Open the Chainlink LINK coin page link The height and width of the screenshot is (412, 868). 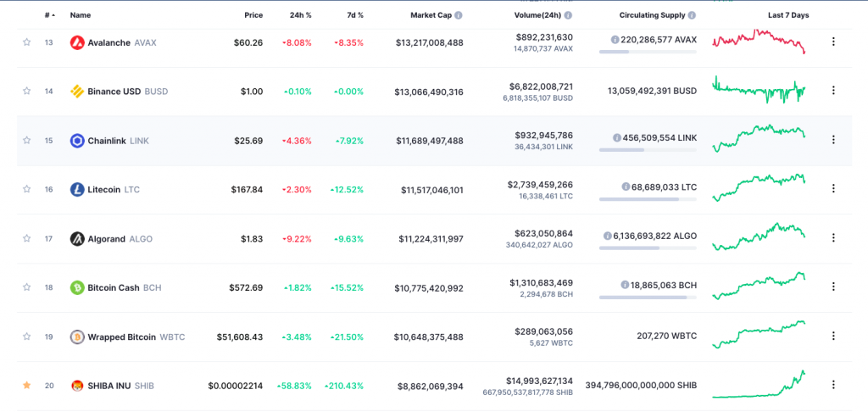(119, 141)
